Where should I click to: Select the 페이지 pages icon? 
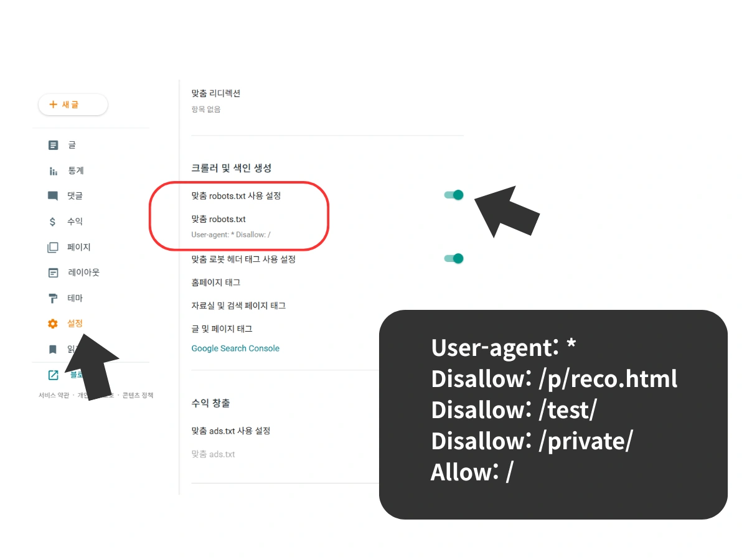pyautogui.click(x=53, y=246)
